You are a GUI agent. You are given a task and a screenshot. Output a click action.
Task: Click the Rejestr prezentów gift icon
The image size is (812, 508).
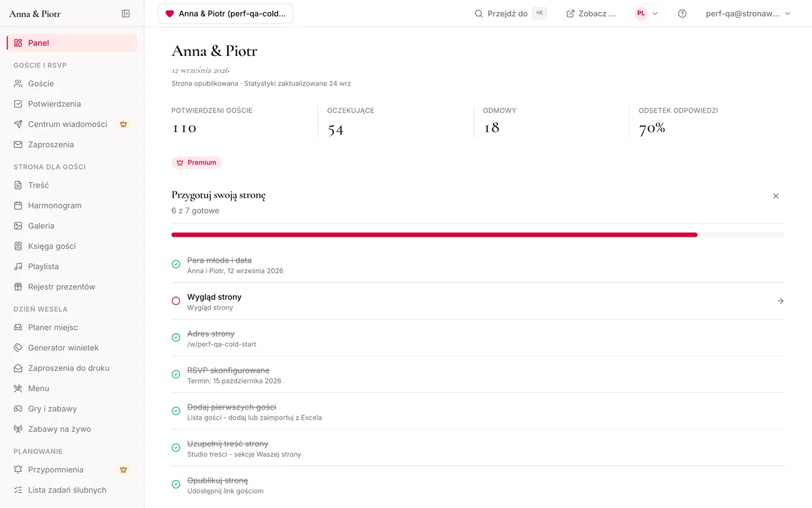[18, 286]
